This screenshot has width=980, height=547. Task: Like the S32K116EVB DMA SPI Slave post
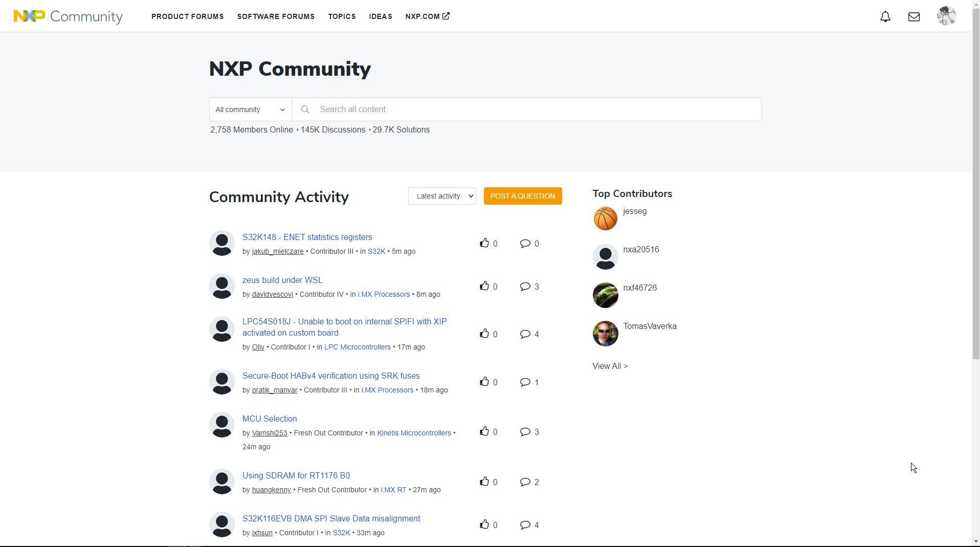pos(484,524)
